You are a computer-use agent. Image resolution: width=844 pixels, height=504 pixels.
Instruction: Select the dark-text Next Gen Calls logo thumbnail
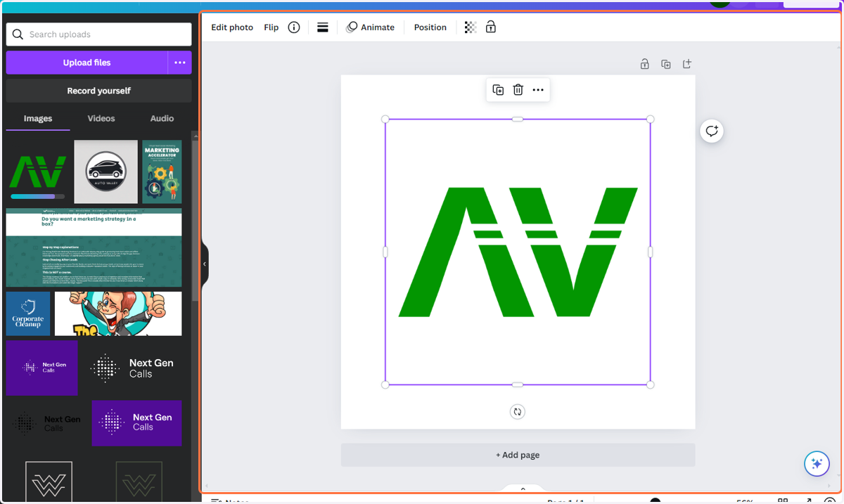click(x=46, y=423)
